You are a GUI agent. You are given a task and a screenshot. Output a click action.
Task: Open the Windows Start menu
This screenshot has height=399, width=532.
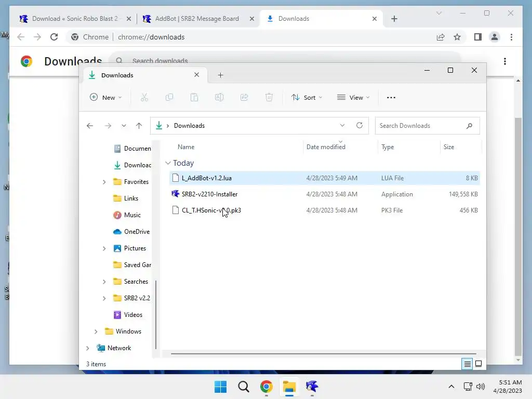click(x=220, y=387)
